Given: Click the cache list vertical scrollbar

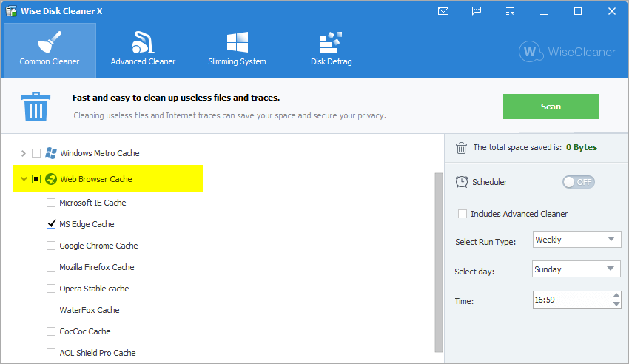Looking at the screenshot, I should coord(439,263).
